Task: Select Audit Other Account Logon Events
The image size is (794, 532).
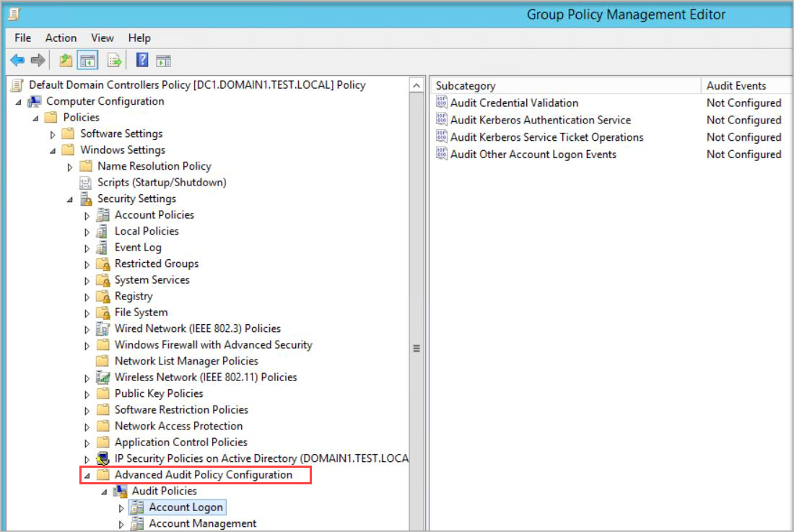Action: 536,154
